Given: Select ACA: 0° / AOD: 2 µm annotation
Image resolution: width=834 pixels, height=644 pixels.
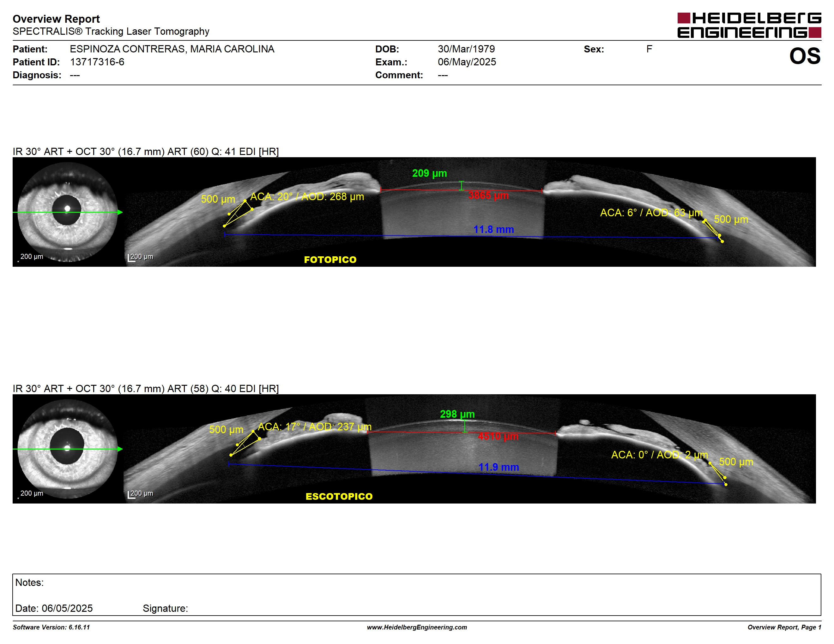Looking at the screenshot, I should [x=660, y=455].
